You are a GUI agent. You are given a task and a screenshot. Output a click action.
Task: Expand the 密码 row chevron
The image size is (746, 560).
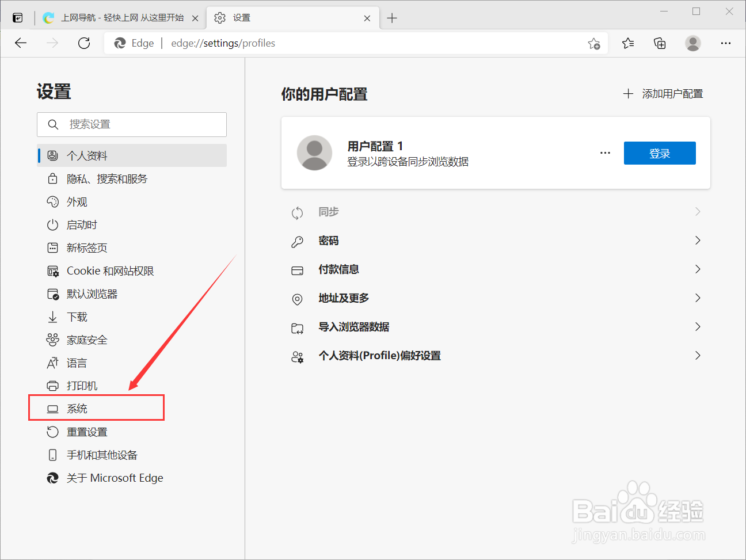pos(698,241)
